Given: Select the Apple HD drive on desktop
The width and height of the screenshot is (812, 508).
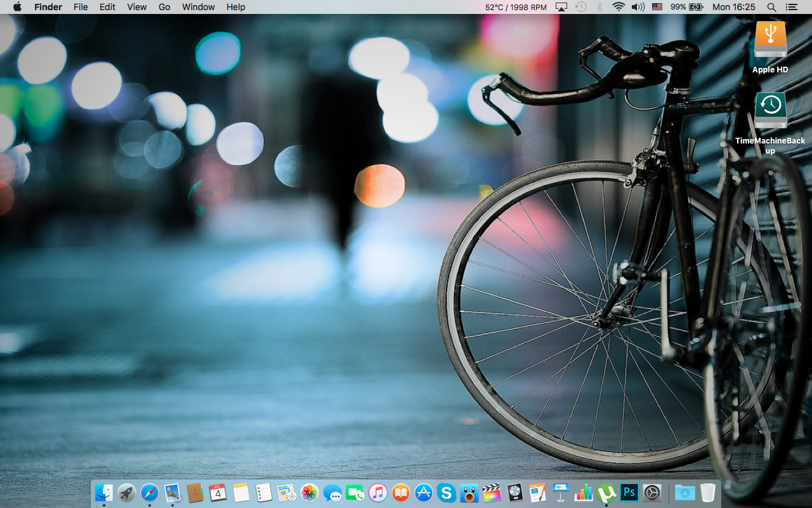Looking at the screenshot, I should 770,40.
